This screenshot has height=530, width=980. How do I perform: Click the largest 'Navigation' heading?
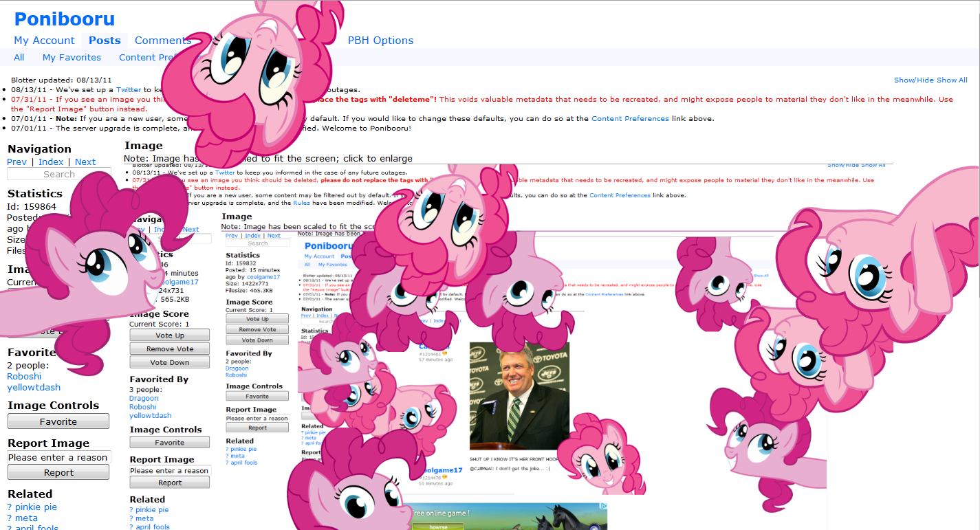click(x=39, y=149)
